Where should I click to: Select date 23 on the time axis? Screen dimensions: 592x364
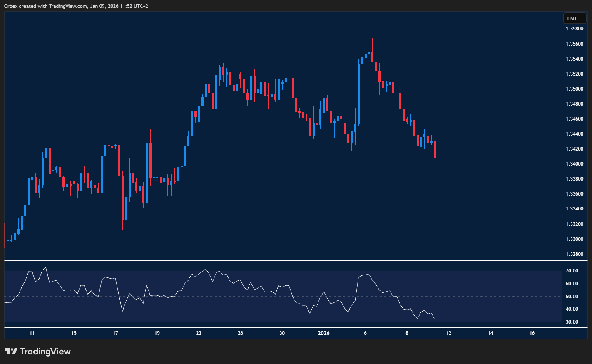[199, 333]
